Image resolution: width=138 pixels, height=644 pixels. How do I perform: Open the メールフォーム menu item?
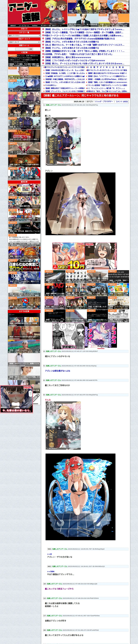coord(24,26)
